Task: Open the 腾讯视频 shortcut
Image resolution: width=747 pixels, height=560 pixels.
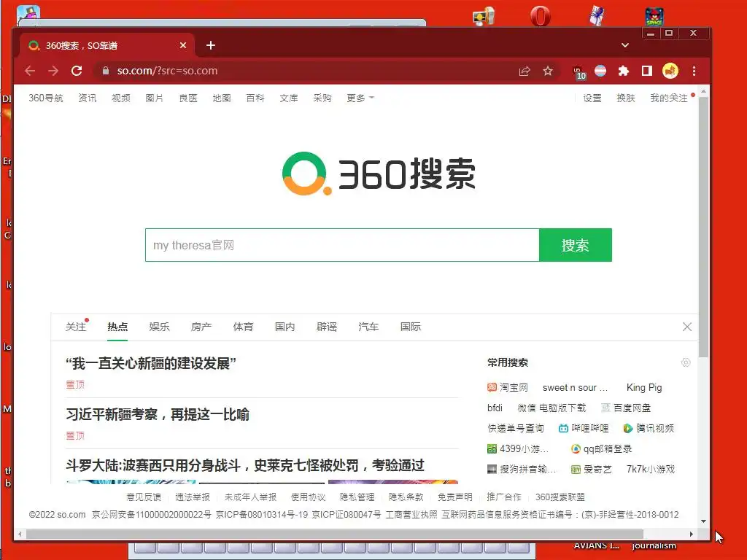Action: pyautogui.click(x=649, y=429)
